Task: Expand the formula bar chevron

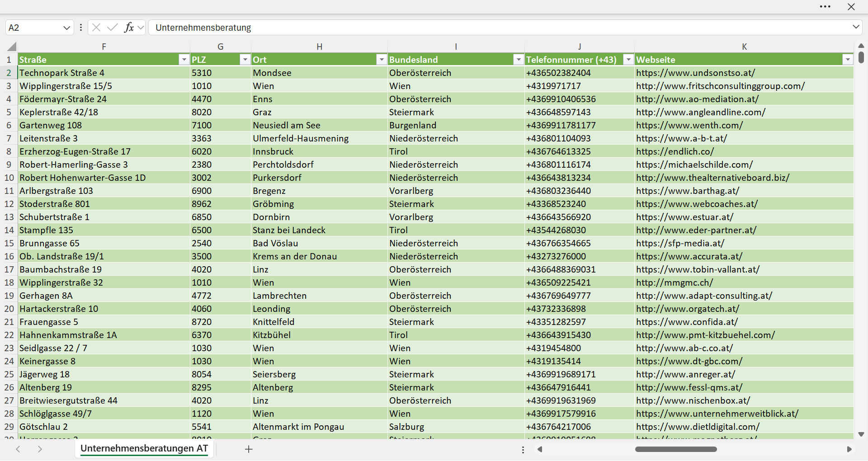Action: (856, 27)
